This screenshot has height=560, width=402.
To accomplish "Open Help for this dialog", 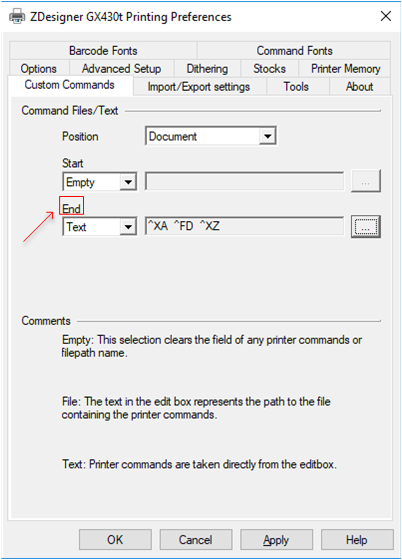I will (x=357, y=540).
